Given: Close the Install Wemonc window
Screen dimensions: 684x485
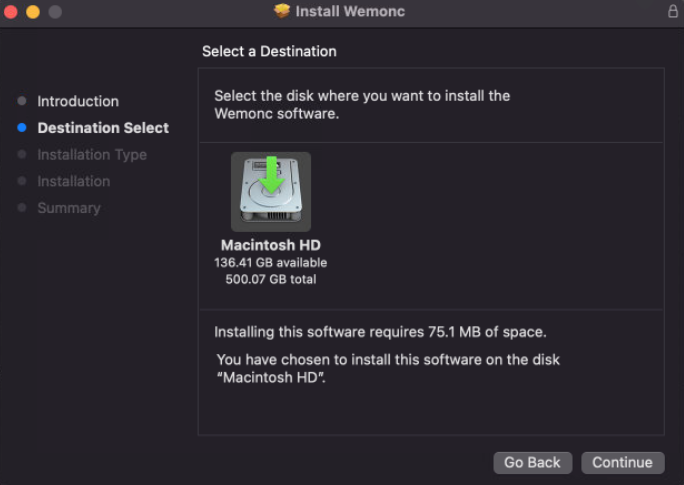Looking at the screenshot, I should 12,12.
